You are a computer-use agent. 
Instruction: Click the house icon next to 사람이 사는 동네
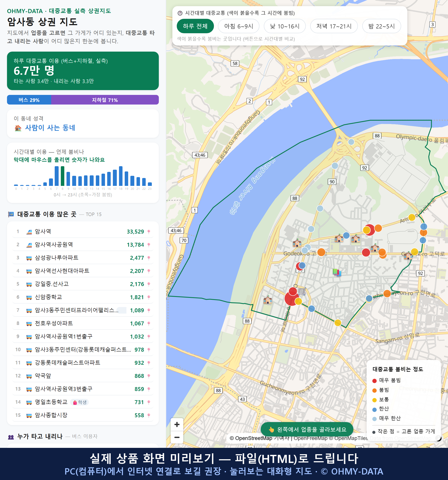[18, 128]
